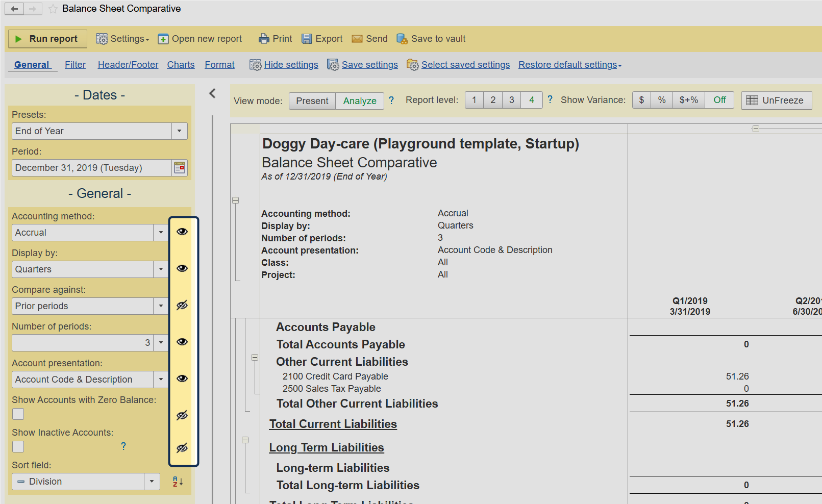The height and width of the screenshot is (504, 822).
Task: Toggle sort order icon beside Division
Action: (178, 482)
